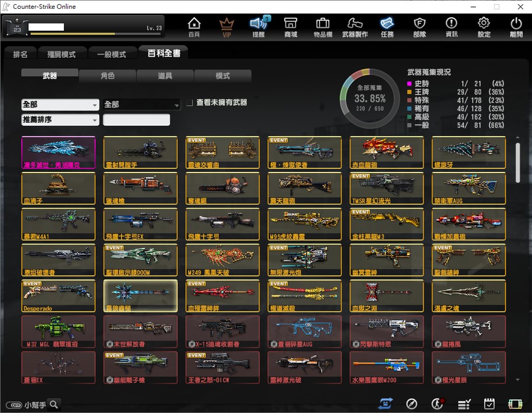
Task: Select the Desperado weapon thumbnail
Action: (59, 295)
